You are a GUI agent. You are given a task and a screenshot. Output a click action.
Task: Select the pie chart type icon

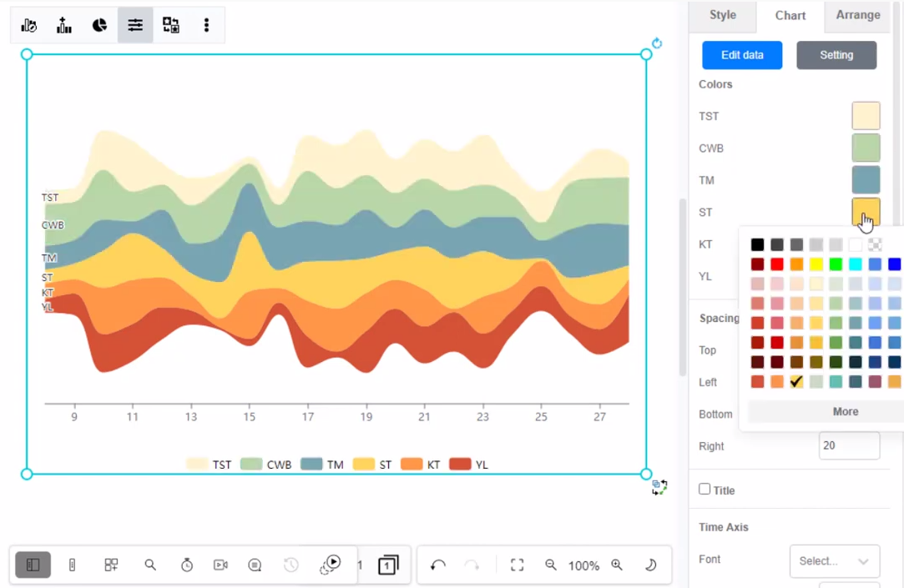point(99,25)
